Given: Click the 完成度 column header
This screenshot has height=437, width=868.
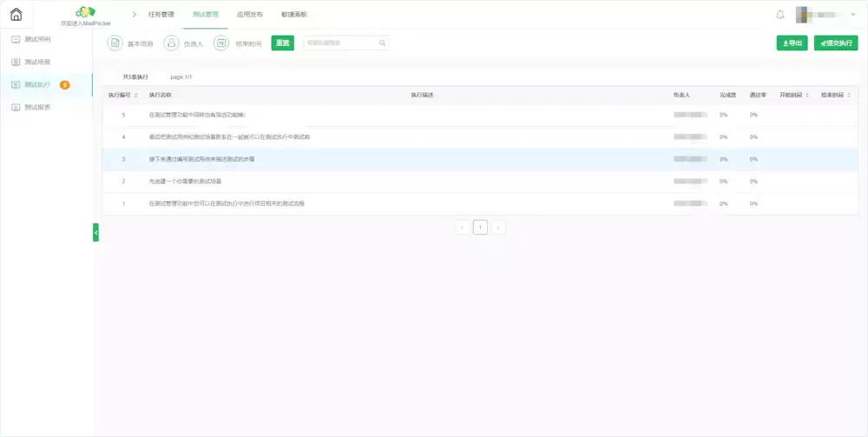Looking at the screenshot, I should pyautogui.click(x=728, y=96).
